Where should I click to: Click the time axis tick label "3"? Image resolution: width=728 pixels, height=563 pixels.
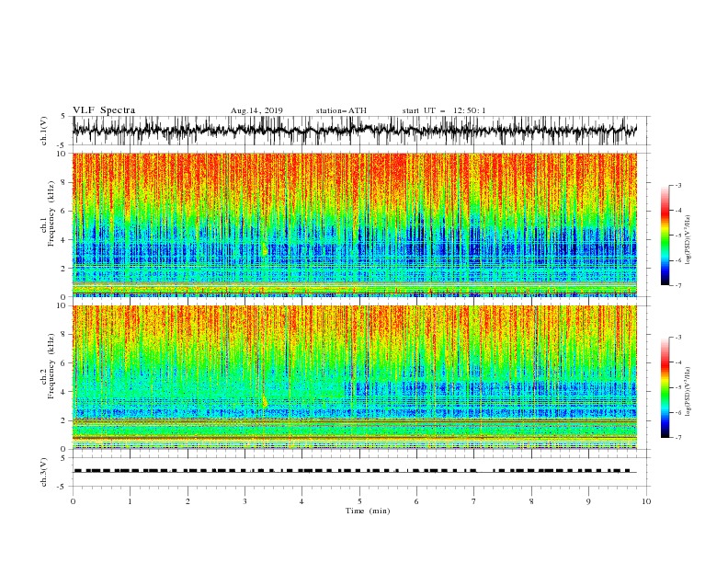[245, 501]
